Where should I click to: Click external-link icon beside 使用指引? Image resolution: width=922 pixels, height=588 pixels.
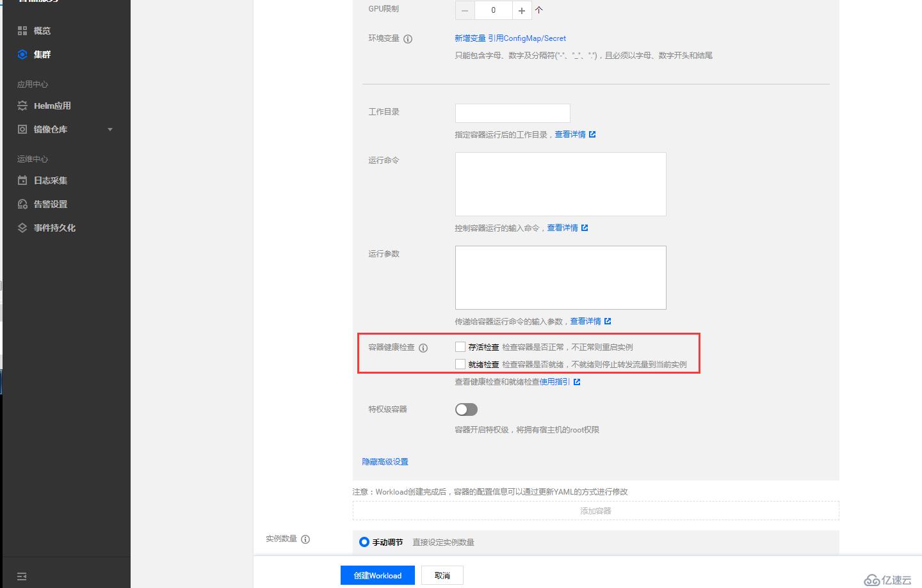[577, 382]
